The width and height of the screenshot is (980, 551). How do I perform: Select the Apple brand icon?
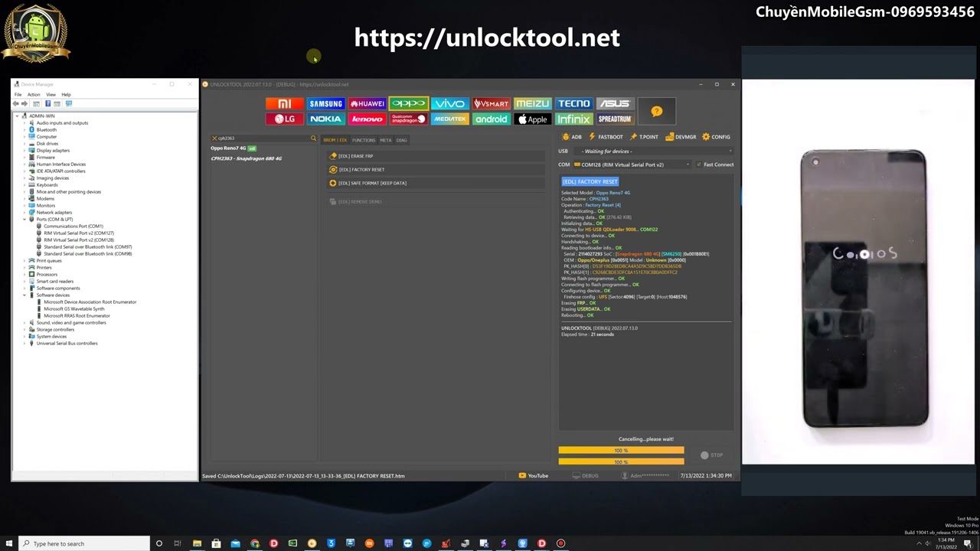(532, 119)
